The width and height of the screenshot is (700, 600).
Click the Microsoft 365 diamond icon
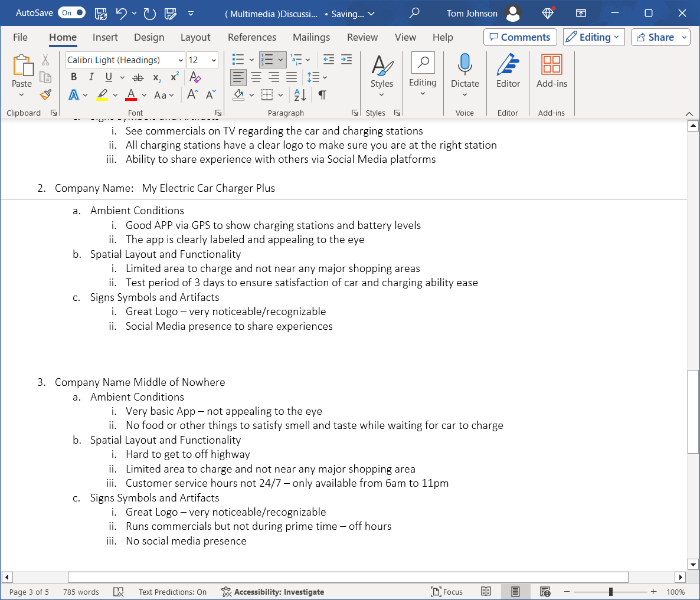(x=548, y=14)
